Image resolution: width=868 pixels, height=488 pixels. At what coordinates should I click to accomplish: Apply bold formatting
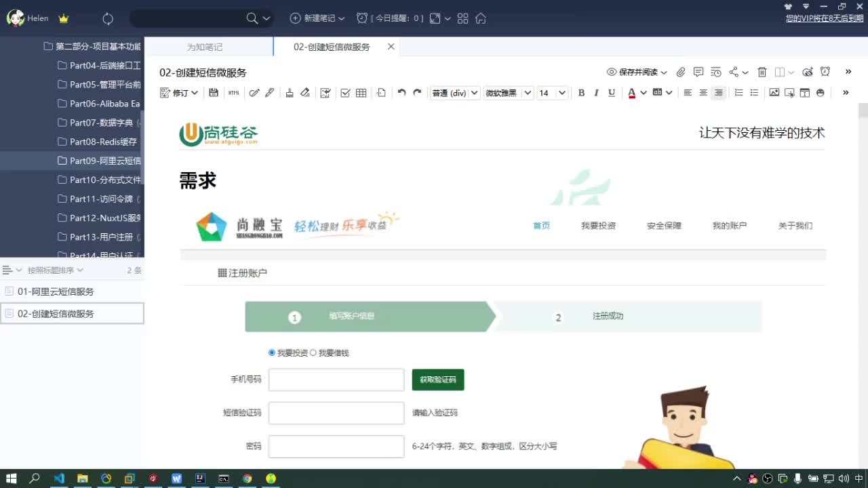[581, 93]
